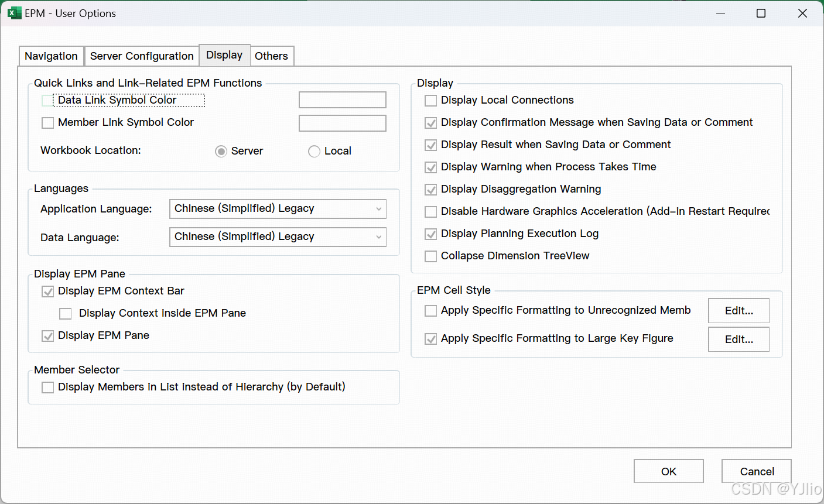This screenshot has width=824, height=504.
Task: Uncheck Display Disaggregation Warning
Action: coord(430,190)
